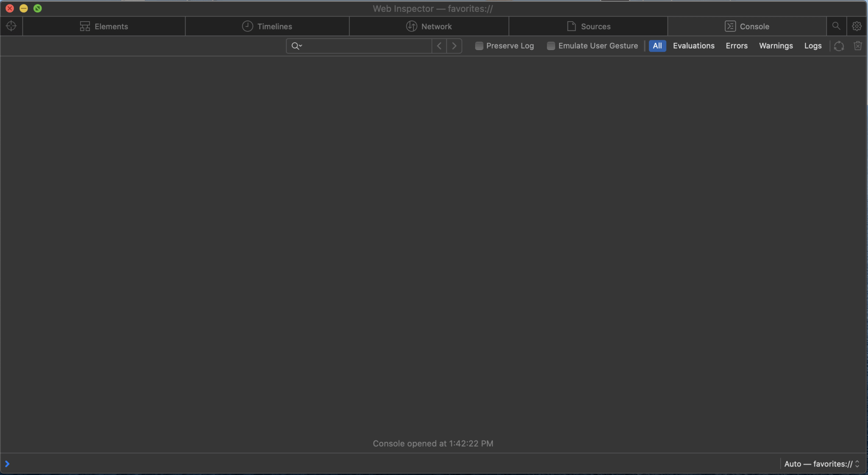868x475 pixels.
Task: Filter console to show only Errors
Action: [x=736, y=46]
